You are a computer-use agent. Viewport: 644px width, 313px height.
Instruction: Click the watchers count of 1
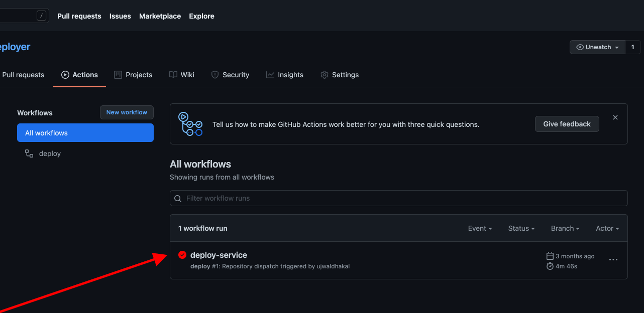click(633, 47)
